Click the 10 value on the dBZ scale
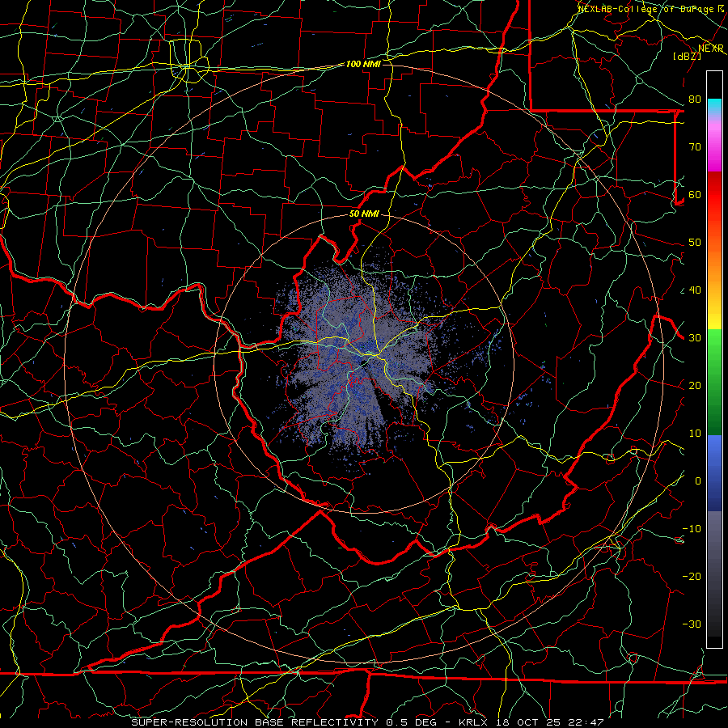This screenshot has height=728, width=728. [x=695, y=434]
